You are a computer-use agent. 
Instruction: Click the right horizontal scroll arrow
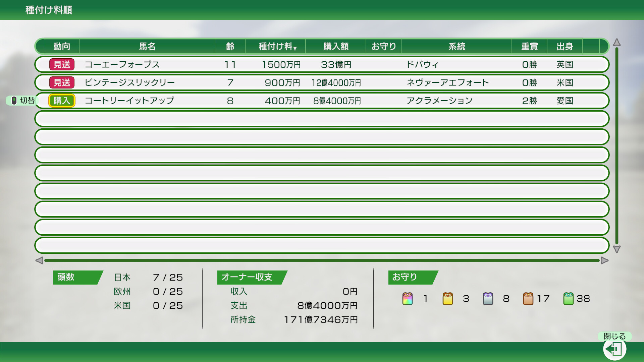click(x=604, y=260)
